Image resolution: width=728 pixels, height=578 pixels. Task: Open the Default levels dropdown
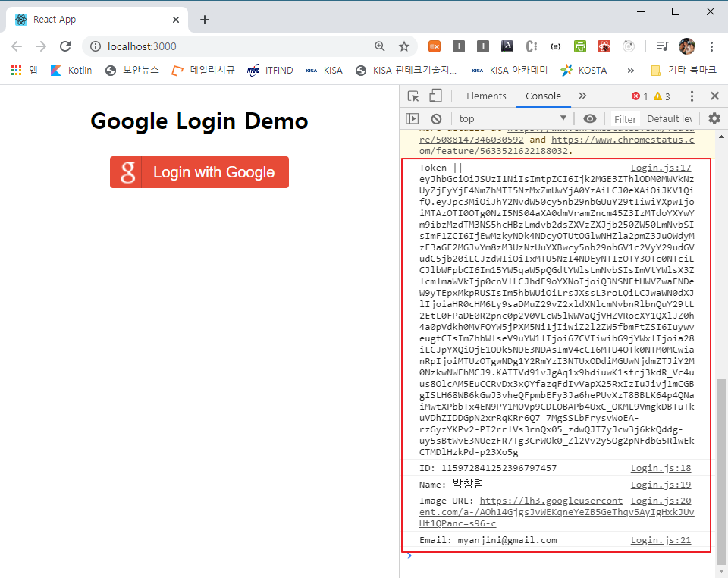(670, 119)
